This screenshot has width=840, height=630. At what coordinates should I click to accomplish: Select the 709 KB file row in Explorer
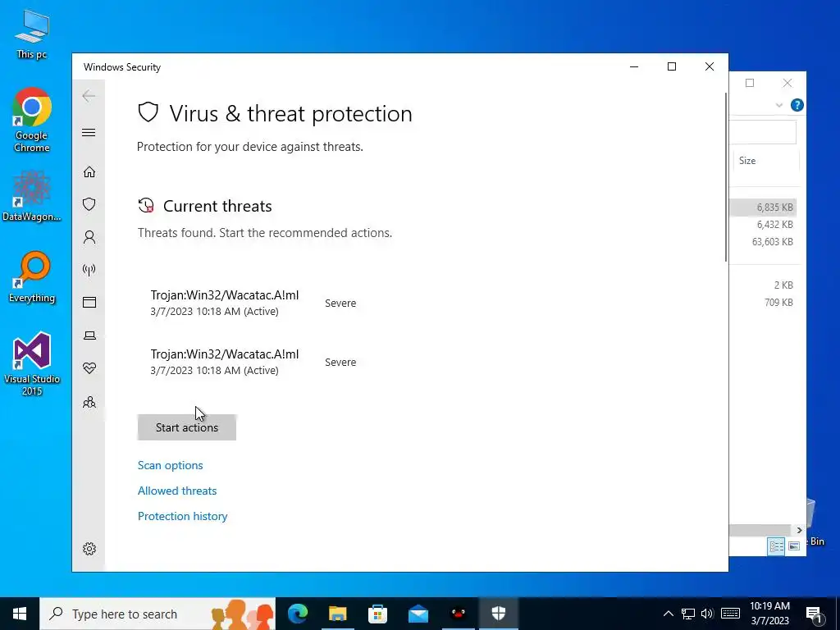click(764, 302)
